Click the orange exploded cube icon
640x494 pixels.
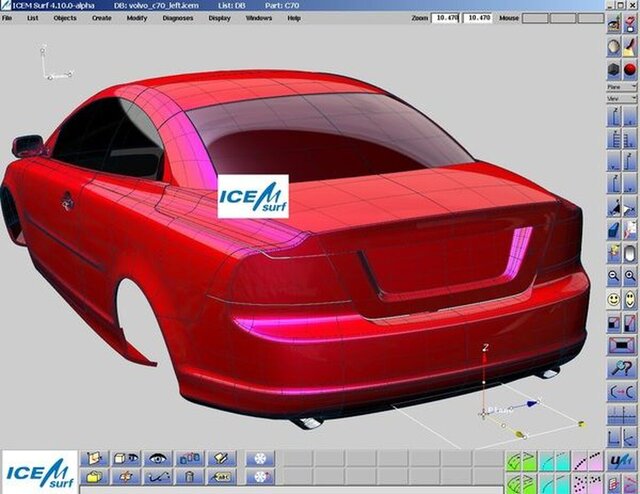(126, 477)
